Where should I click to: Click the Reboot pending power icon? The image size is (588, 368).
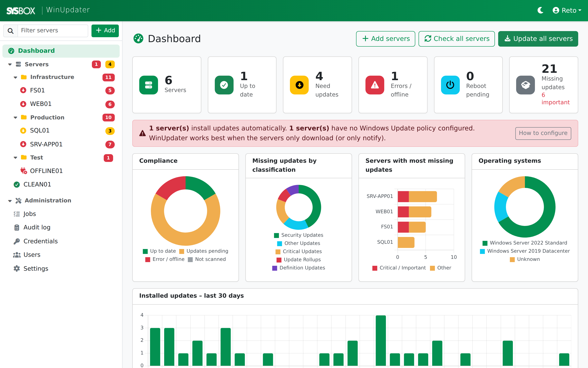point(450,85)
